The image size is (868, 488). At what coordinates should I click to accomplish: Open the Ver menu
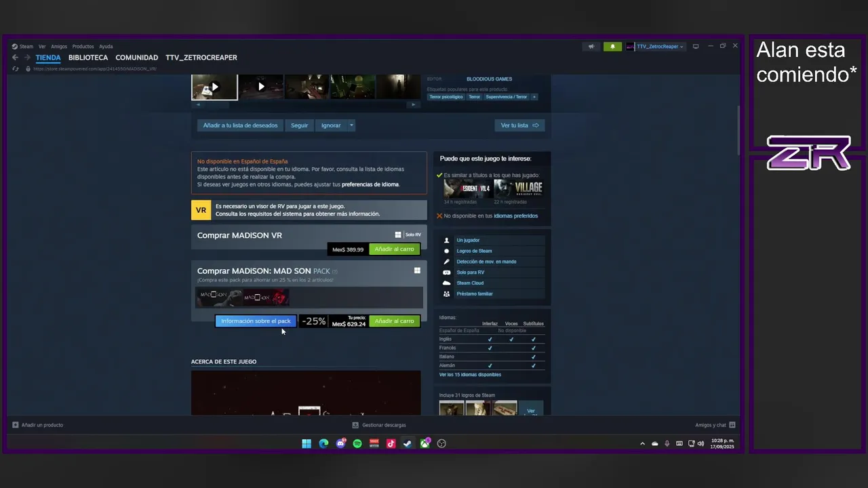[42, 47]
